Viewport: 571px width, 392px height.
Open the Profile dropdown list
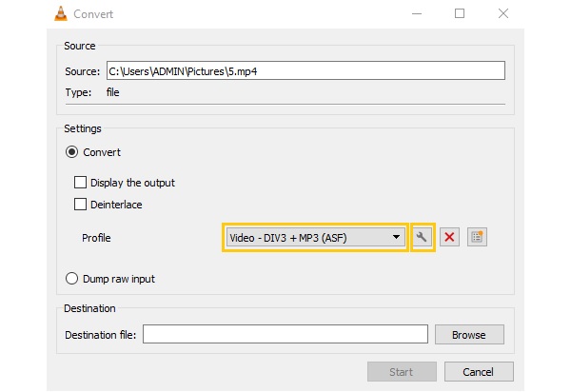[315, 238]
